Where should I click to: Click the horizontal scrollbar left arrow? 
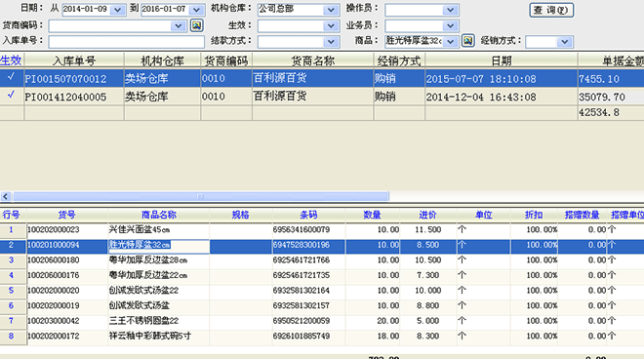(x=5, y=196)
